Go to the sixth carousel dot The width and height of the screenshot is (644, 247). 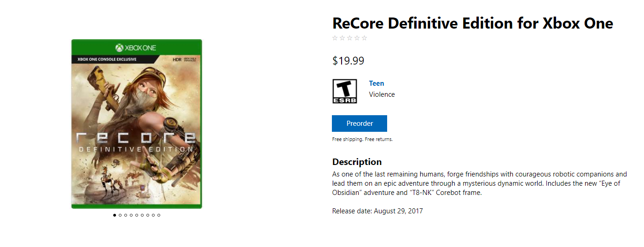pos(142,215)
